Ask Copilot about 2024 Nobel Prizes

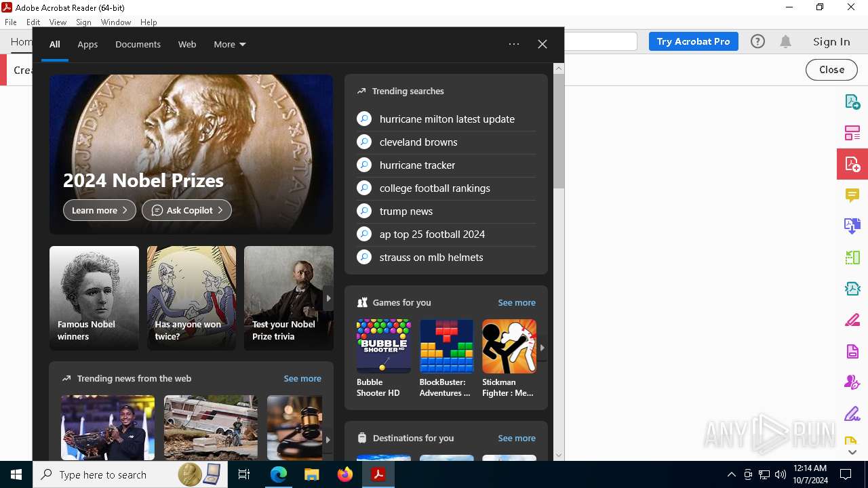pos(186,210)
